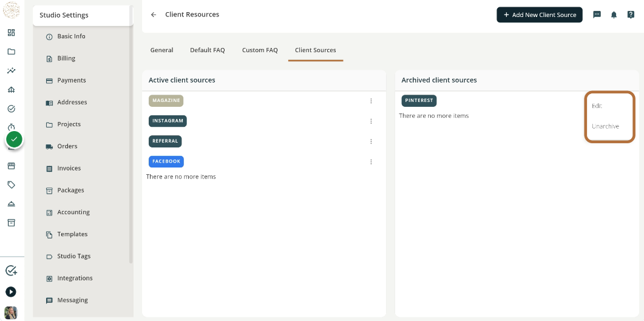Click the blue FACEBOOK source tag
644x321 pixels.
coord(166,162)
